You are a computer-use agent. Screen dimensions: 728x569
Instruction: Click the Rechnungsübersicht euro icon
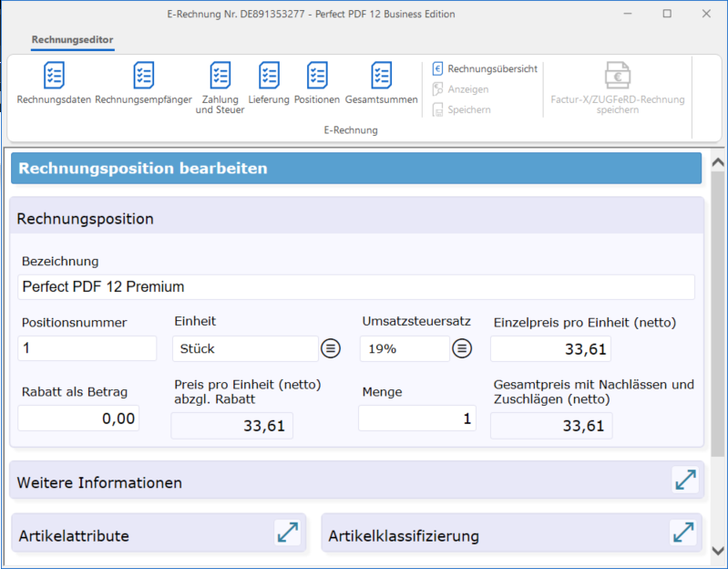click(438, 68)
